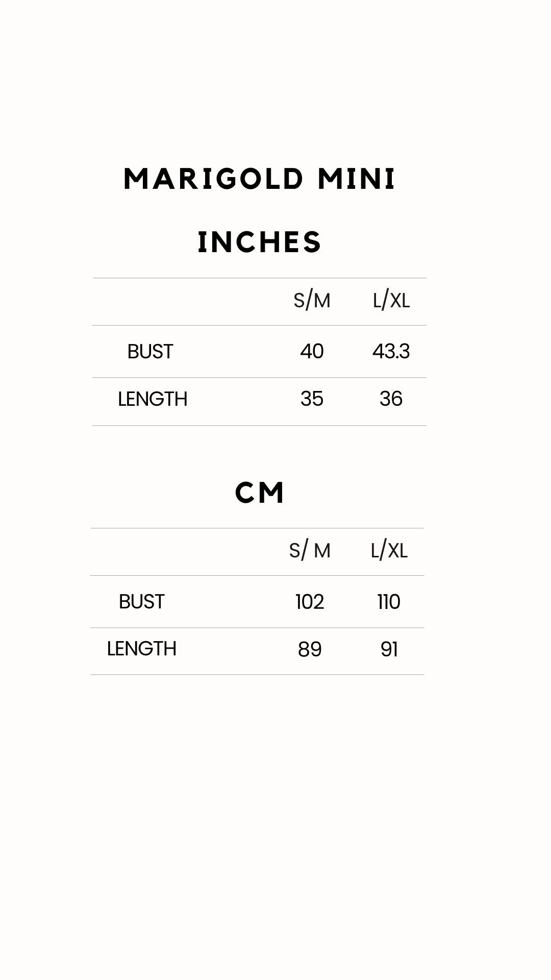Select the length value 91
This screenshot has width=551, height=980.
tap(389, 649)
